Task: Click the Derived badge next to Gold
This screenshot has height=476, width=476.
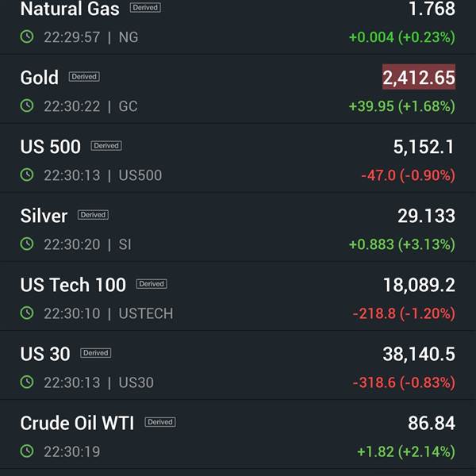Action: click(x=84, y=76)
